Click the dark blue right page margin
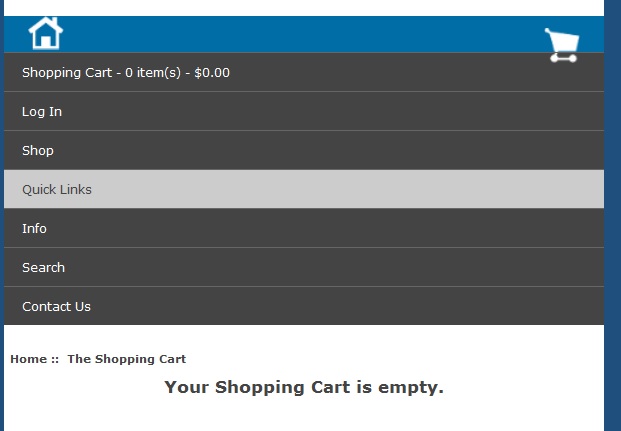Screen dimensions: 621x431 [x=613, y=216]
